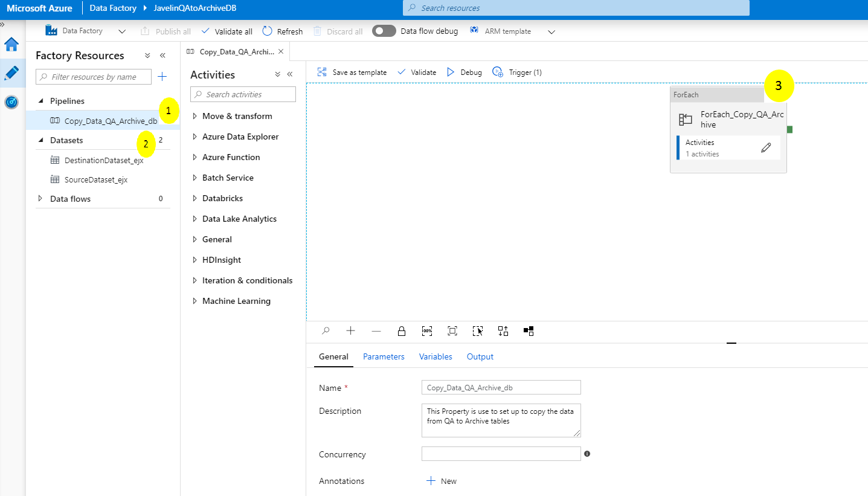Viewport: 868px width, 496px height.
Task: Lock the canvas with padlock icon
Action: point(402,330)
